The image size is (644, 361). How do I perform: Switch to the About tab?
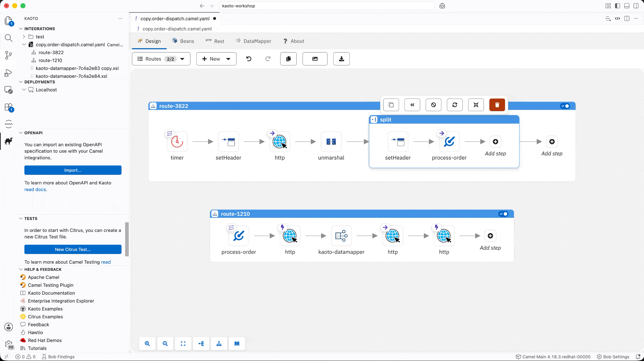(293, 41)
